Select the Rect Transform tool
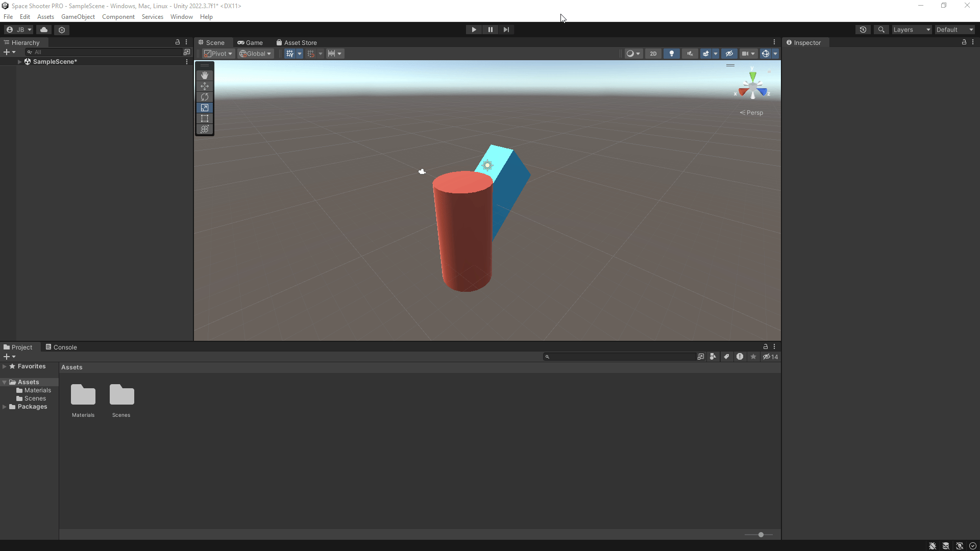The image size is (980, 551). coord(205,118)
